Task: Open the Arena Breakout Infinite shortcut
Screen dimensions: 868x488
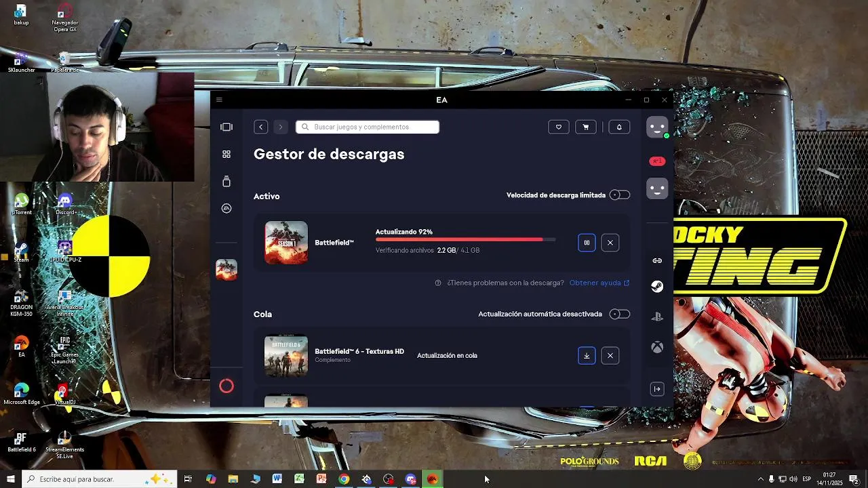Action: [65, 303]
